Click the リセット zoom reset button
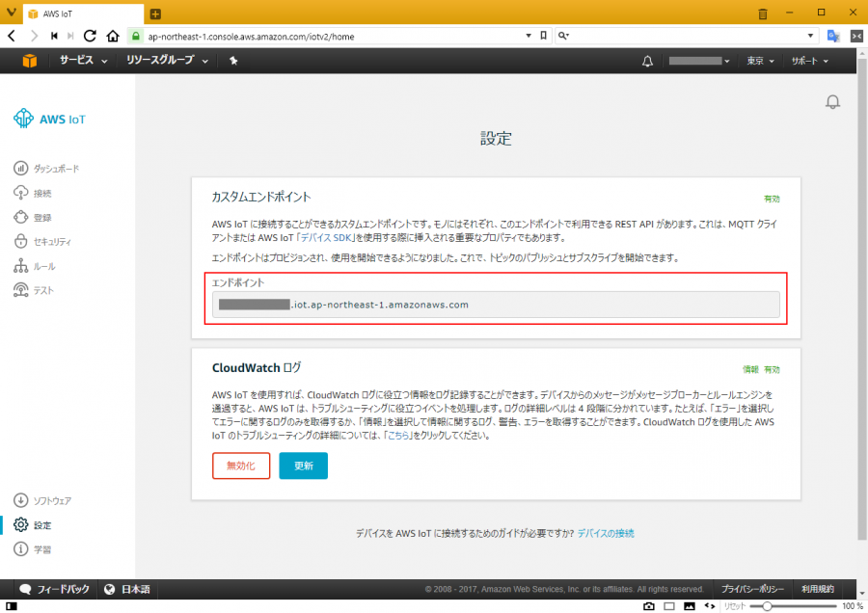The width and height of the screenshot is (868, 613). click(x=735, y=606)
